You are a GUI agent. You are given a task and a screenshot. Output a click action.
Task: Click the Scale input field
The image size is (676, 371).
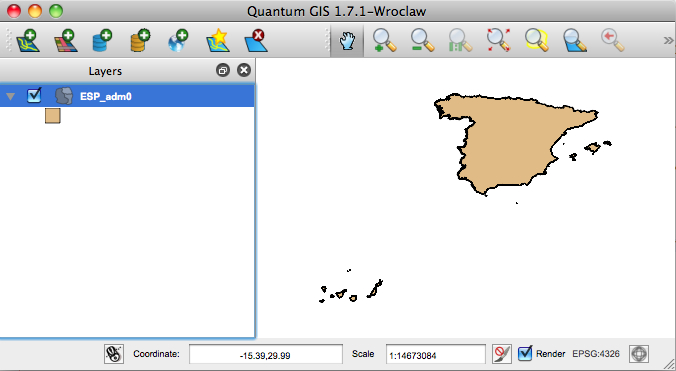point(435,354)
